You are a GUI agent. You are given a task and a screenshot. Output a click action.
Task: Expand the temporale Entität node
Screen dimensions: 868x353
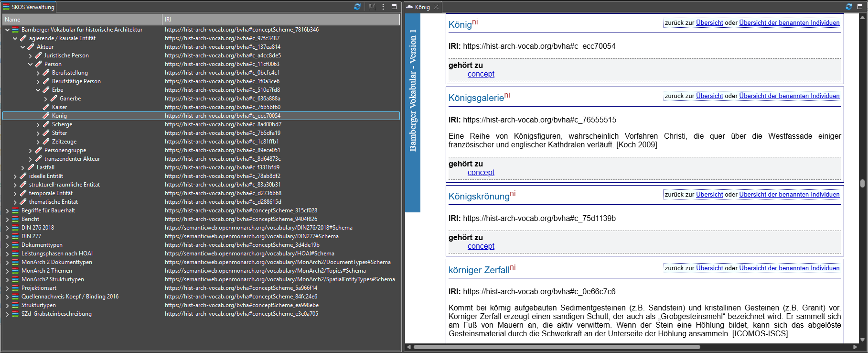(15, 193)
